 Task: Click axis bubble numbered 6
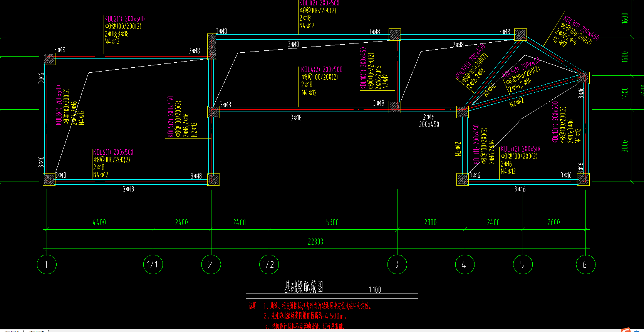click(586, 264)
